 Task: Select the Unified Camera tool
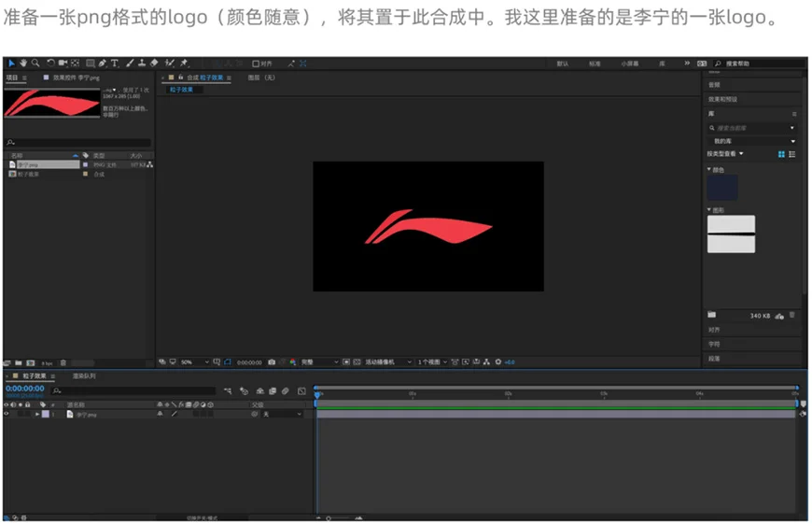(63, 64)
